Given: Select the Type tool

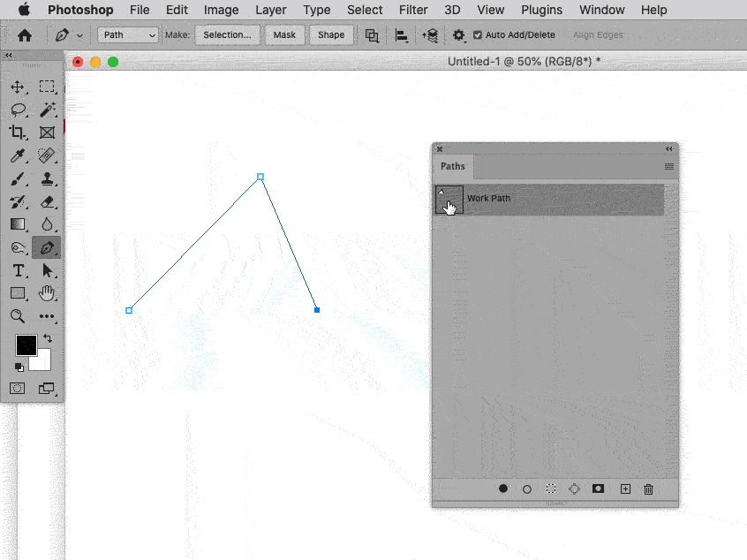Looking at the screenshot, I should point(19,270).
